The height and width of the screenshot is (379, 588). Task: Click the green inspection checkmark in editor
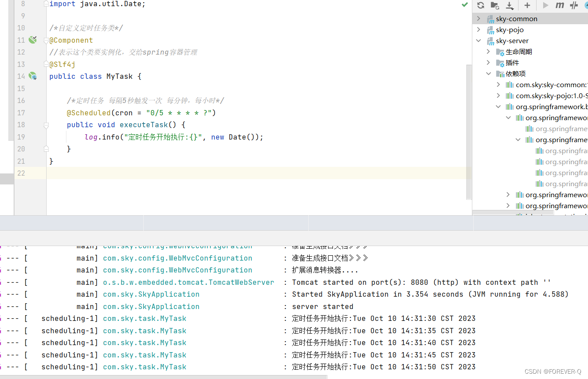click(464, 4)
